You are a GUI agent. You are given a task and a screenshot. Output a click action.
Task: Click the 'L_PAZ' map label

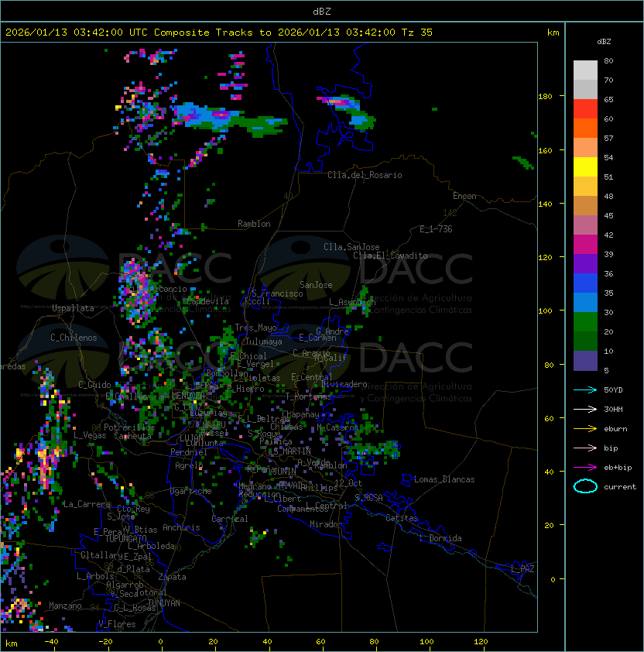point(522,568)
